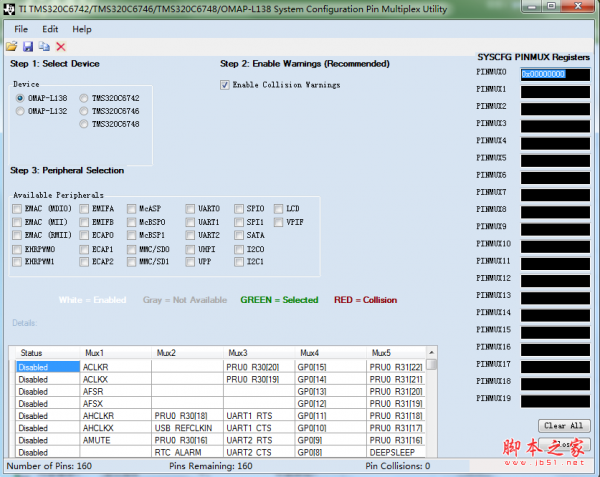Enable the EMAC (MDIO) peripheral
The height and width of the screenshot is (477, 600).
tap(17, 208)
